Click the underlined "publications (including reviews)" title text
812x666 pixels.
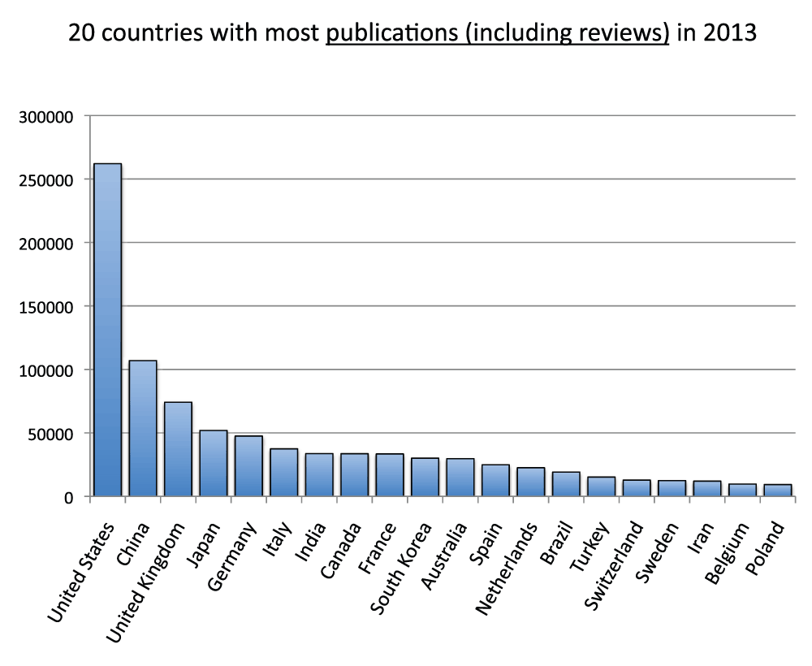pos(497,34)
